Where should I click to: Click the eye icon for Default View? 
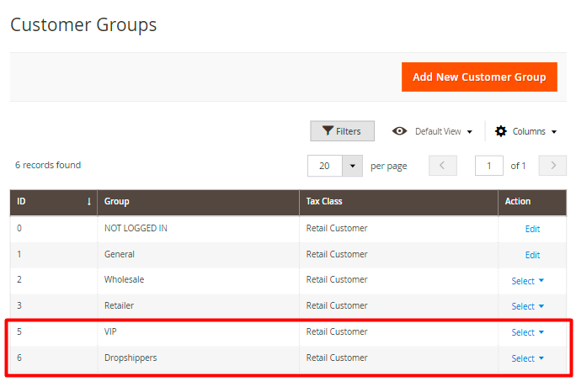click(x=400, y=131)
